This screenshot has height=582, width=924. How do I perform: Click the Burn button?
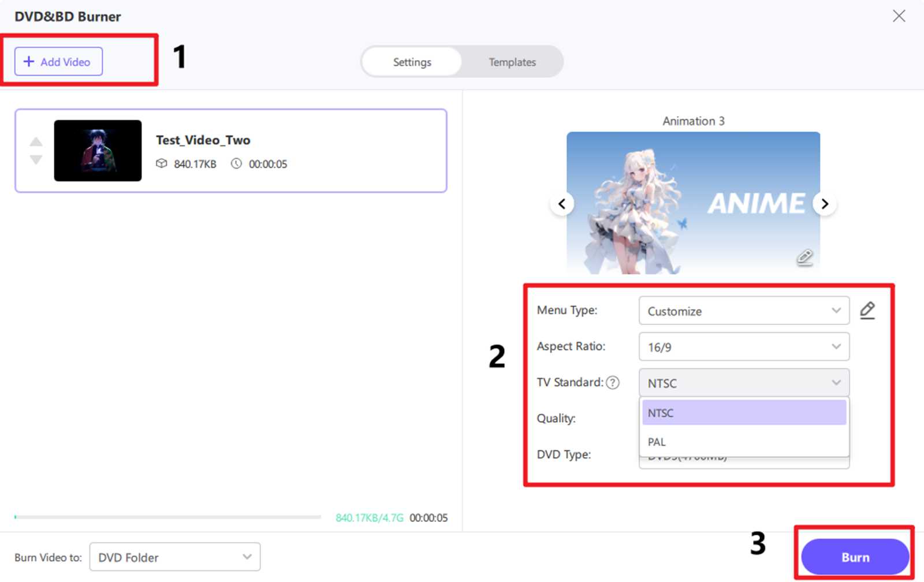point(855,557)
